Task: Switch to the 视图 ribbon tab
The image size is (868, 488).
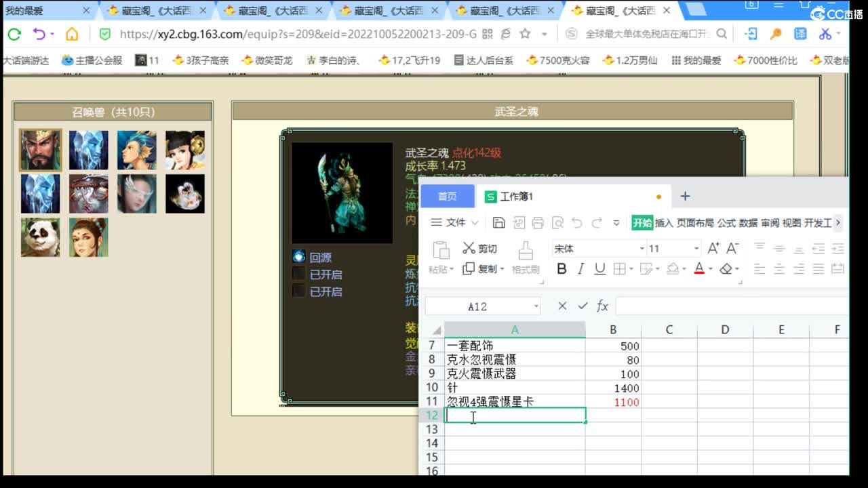Action: tap(791, 222)
